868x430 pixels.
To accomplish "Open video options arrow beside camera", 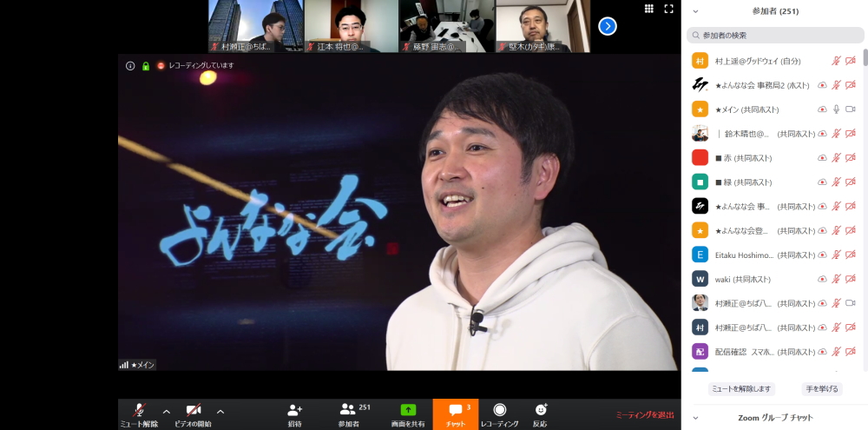I will 220,412.
